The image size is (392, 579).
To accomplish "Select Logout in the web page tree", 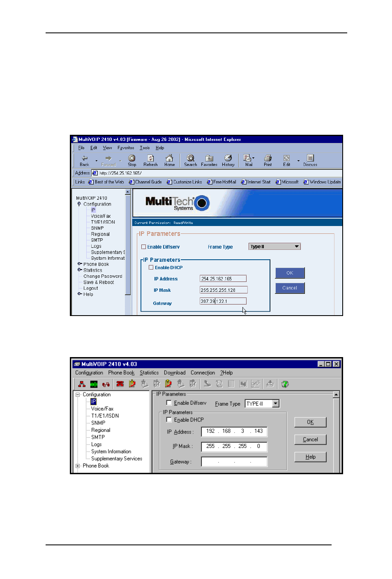I will [x=90, y=288].
